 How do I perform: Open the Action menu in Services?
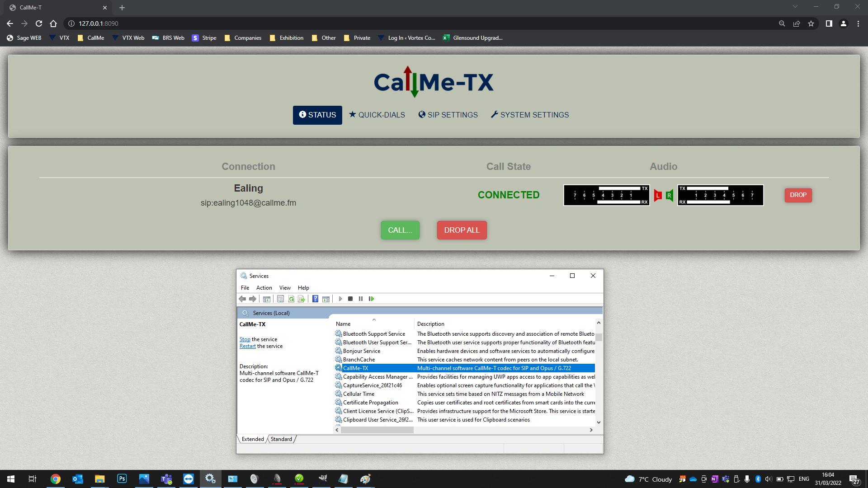coord(264,288)
